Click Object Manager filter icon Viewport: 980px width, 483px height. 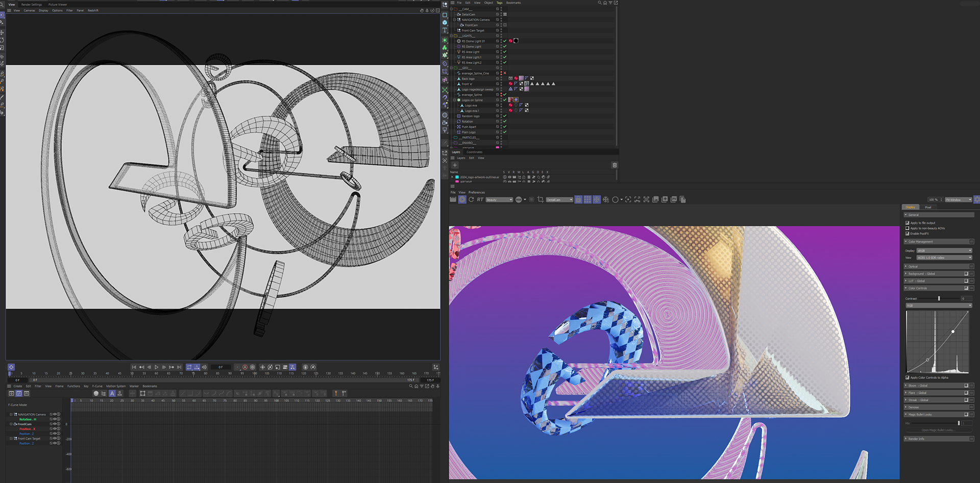610,3
